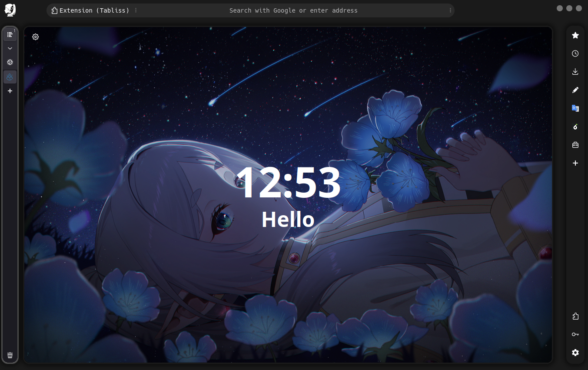
Task: Click the anime avatar logo in top-left
Action: point(10,10)
